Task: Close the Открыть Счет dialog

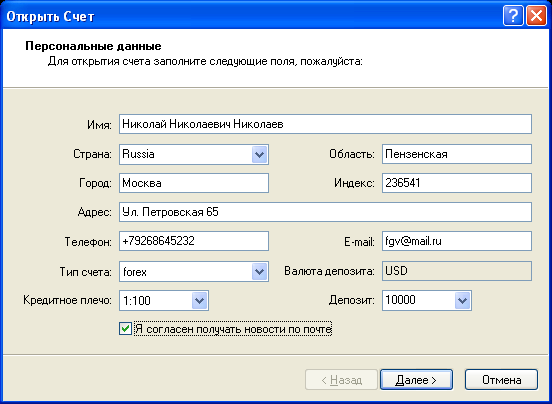Action: [536, 16]
